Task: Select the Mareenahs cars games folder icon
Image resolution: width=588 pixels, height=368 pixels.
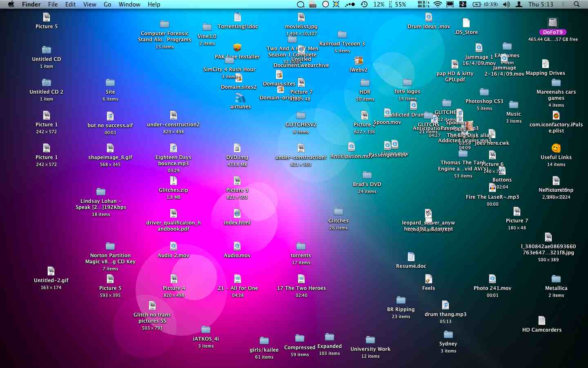Action: [556, 83]
